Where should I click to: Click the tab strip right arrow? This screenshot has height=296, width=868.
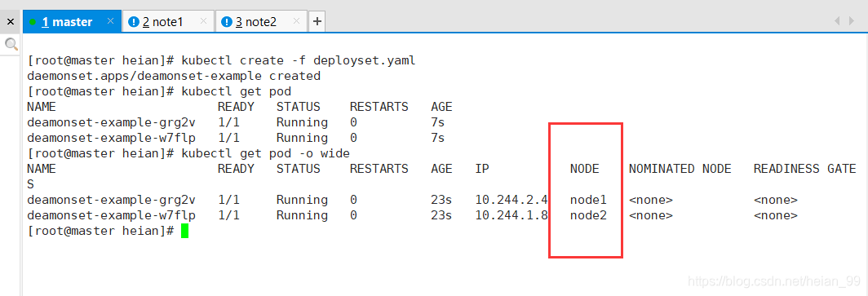852,21
